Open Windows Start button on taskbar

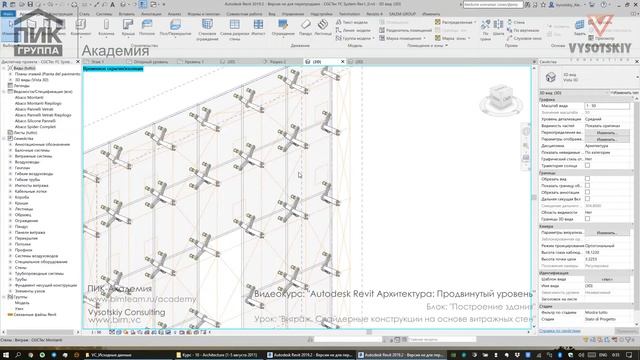pyautogui.click(x=6, y=355)
